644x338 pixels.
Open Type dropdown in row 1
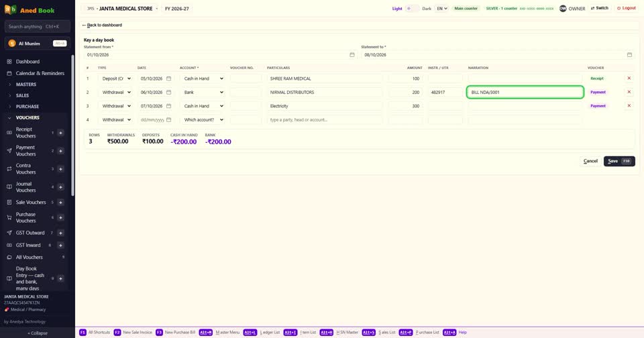[x=116, y=78]
